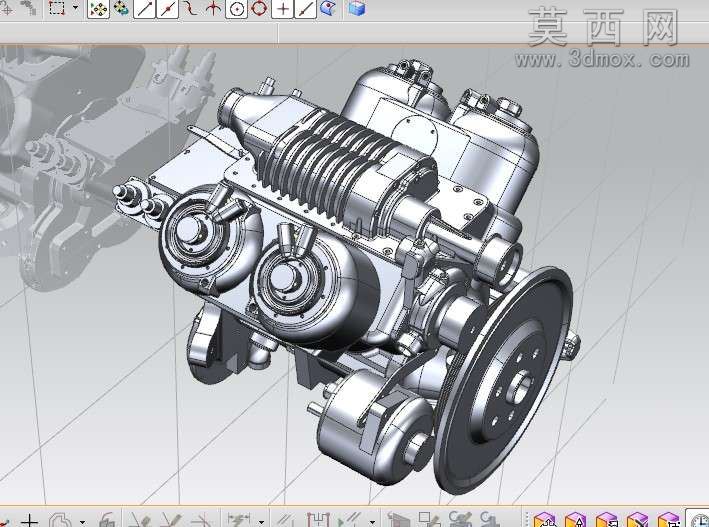Click the flywheel disc on the engine model
Image resolution: width=709 pixels, height=527 pixels.
(504, 380)
